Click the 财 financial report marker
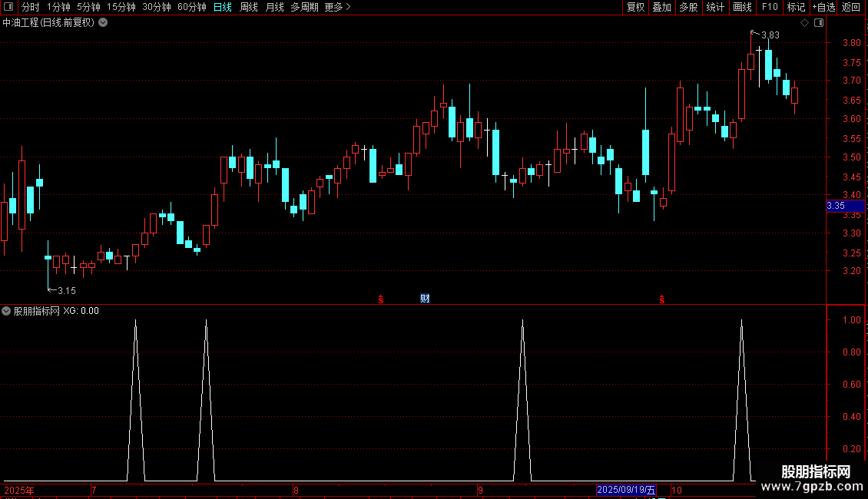Viewport: 868px width, 499px height. tap(425, 299)
